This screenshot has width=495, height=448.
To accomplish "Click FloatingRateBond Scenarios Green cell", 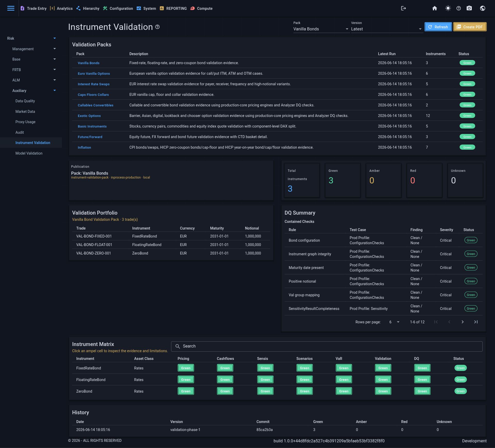I will pyautogui.click(x=304, y=380).
